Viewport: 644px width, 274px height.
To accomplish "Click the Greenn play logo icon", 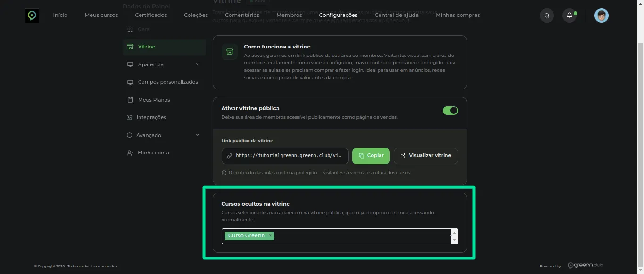I will click(32, 16).
